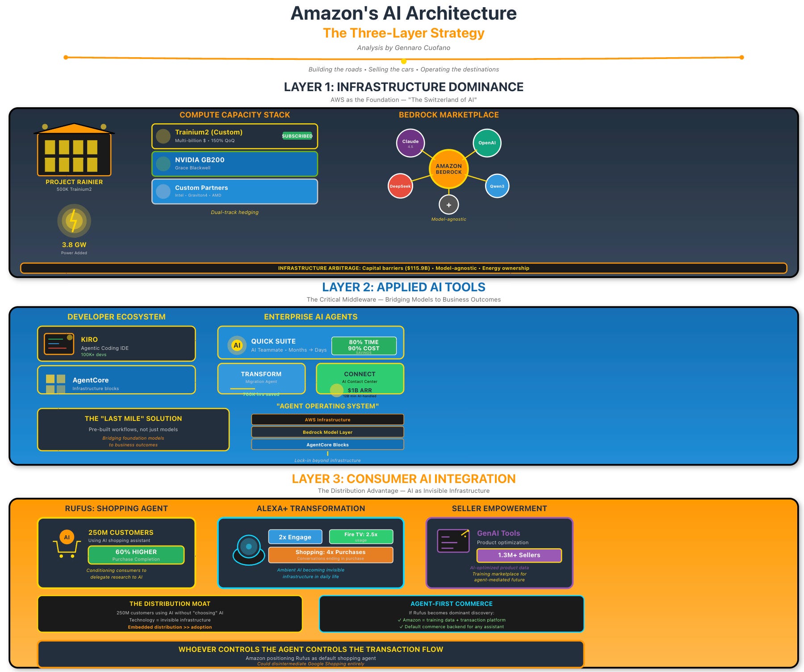Click the "Last Mile" Solution box
The width and height of the screenshot is (804, 672).
(133, 430)
